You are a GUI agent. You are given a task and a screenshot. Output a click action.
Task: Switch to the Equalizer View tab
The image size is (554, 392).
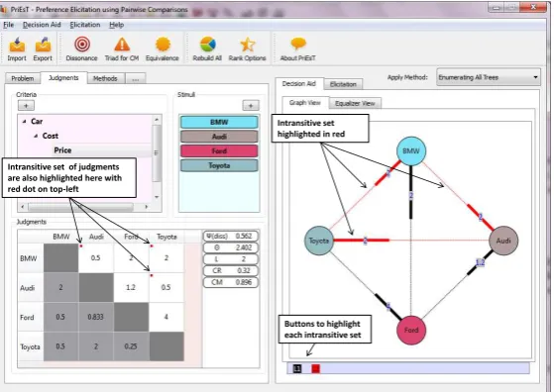tap(355, 103)
